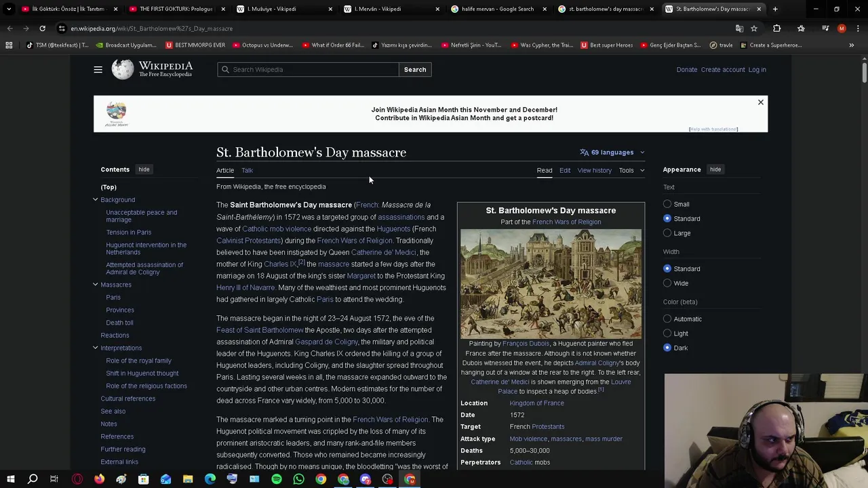Switch to the Talk tab
Screen dimensions: 868x488
pos(247,170)
